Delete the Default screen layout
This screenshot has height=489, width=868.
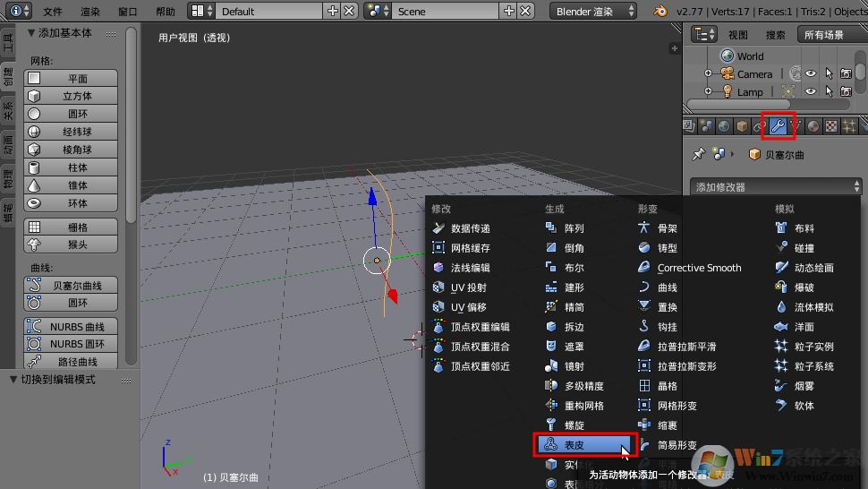tap(349, 11)
